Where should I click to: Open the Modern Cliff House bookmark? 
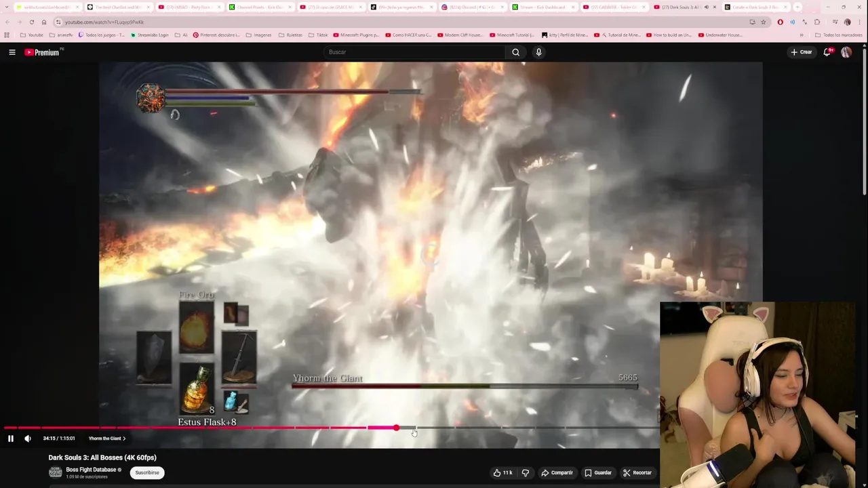(x=460, y=35)
